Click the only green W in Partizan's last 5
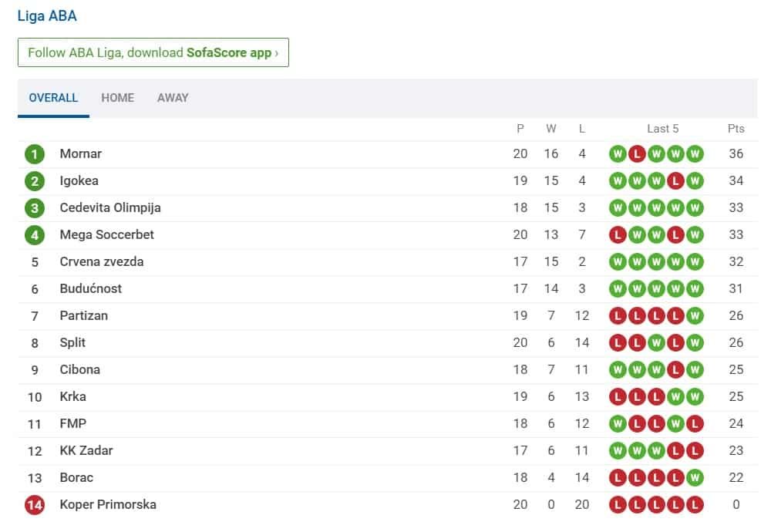Image resolution: width=771 pixels, height=532 pixels. click(x=695, y=316)
